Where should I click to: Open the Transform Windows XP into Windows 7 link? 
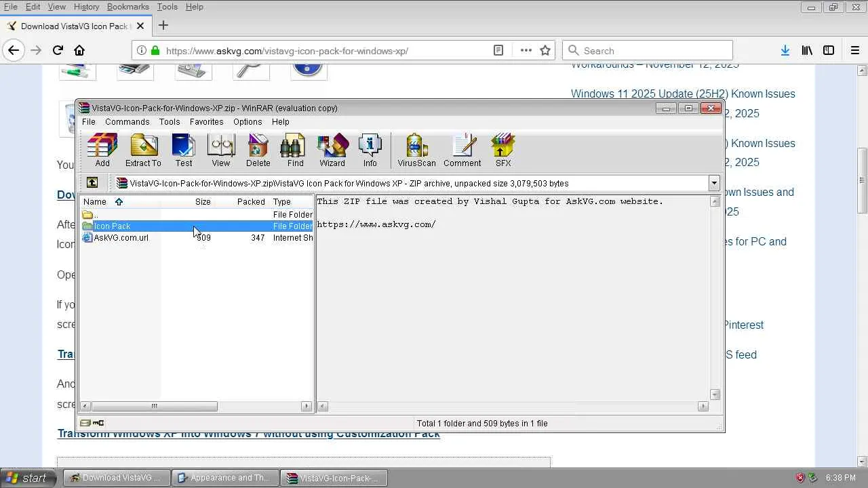pyautogui.click(x=248, y=434)
